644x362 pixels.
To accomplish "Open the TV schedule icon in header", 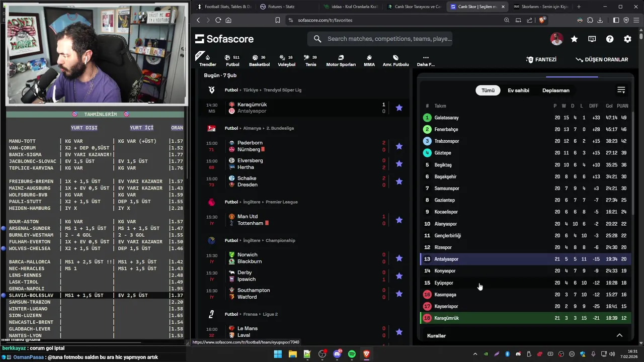I will (592, 39).
